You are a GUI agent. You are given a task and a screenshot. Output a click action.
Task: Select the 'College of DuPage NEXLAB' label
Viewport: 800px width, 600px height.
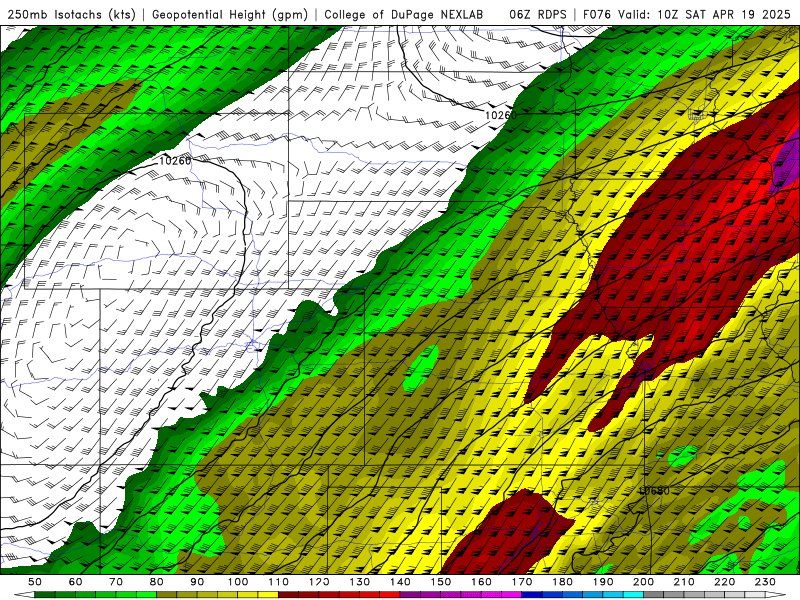coord(404,15)
